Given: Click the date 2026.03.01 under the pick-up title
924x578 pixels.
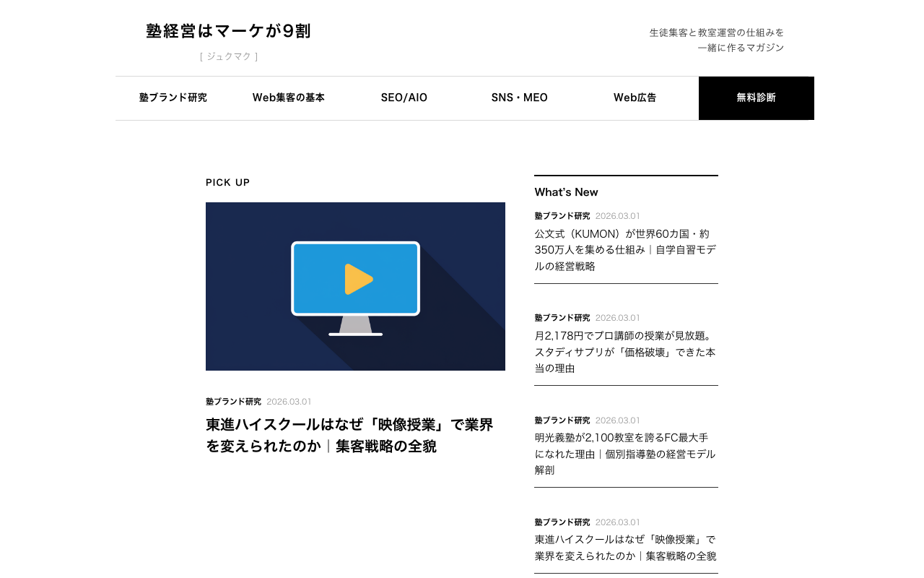Looking at the screenshot, I should click(289, 401).
